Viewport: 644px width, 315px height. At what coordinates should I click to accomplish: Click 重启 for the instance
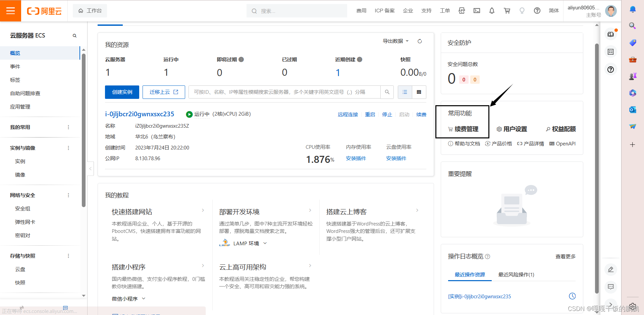coord(370,114)
